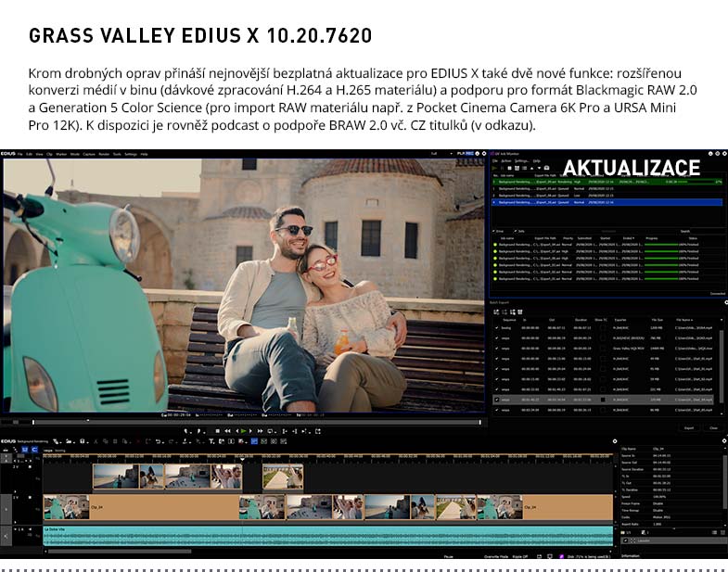The image size is (728, 572).
Task: Open the EDIUS File menu
Action: [20, 154]
